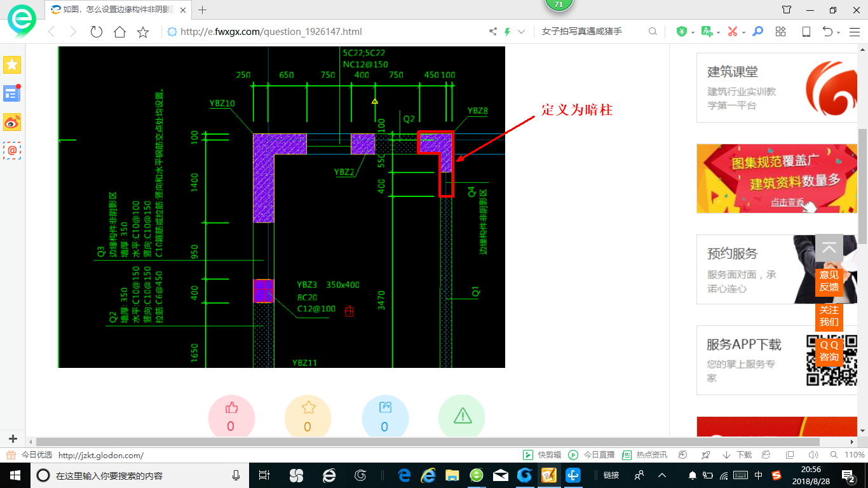Switch the IE compatibility mode icon

pyautogui.click(x=767, y=455)
